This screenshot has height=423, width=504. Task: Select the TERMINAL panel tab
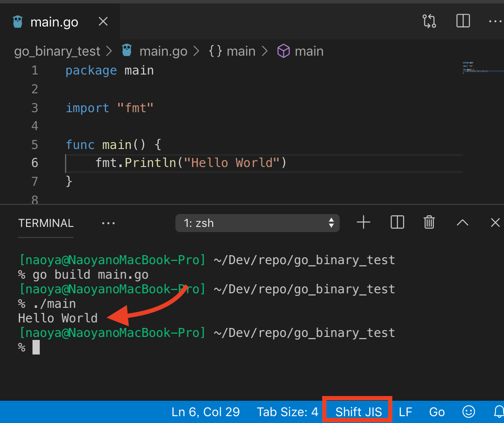pyautogui.click(x=46, y=223)
